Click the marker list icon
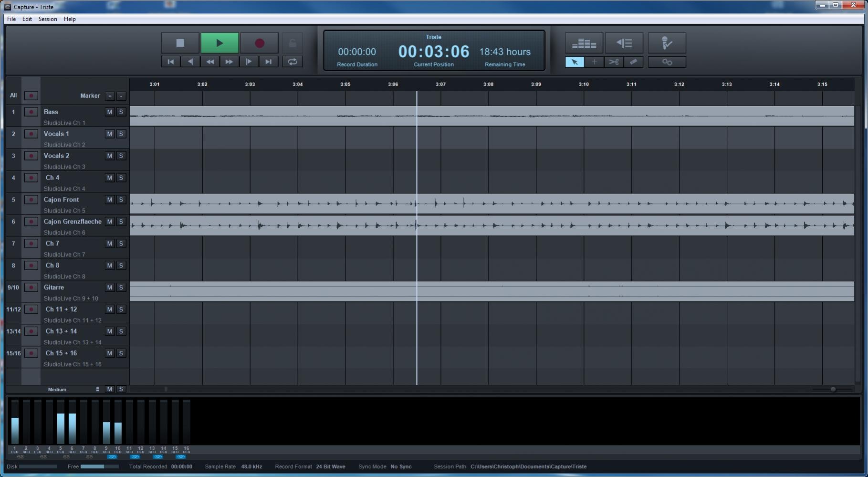This screenshot has height=477, width=868. click(624, 43)
